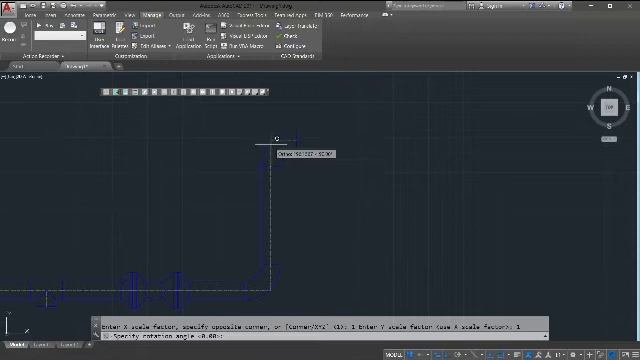Viewport: 640px width, 360px height.
Task: Switch to the Home ribbon tab
Action: [30, 15]
